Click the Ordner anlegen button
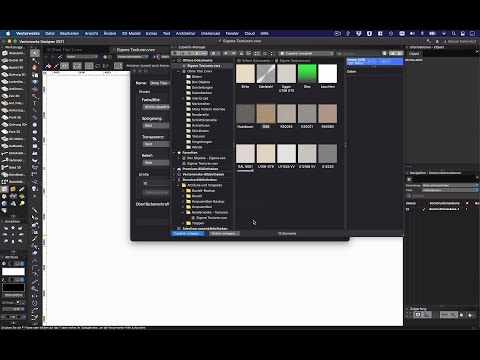Screen dimensions: 480x360 point(224,234)
